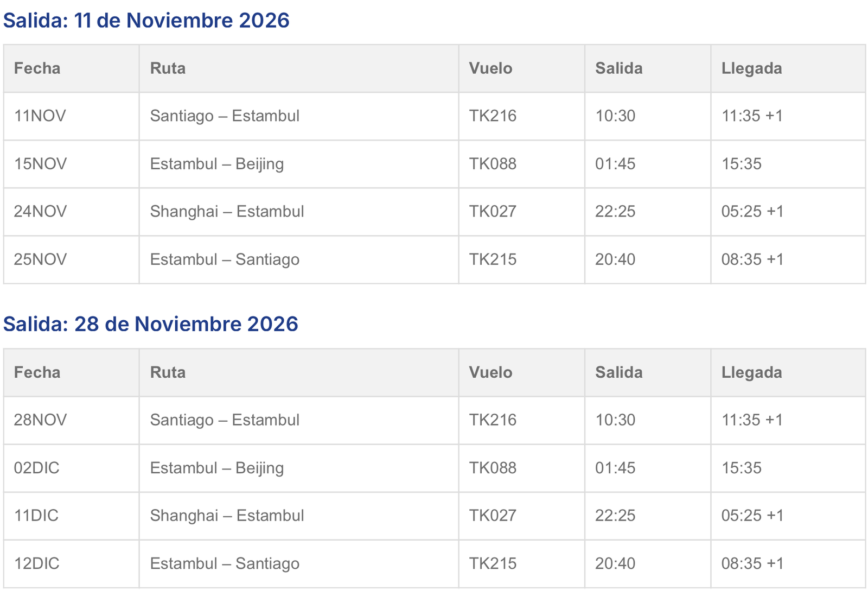Click the 20:40 departure in 12DIC row

point(615,563)
